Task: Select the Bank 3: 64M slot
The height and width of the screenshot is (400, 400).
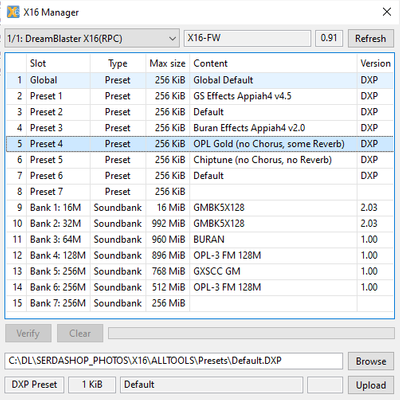Action: pyautogui.click(x=200, y=240)
